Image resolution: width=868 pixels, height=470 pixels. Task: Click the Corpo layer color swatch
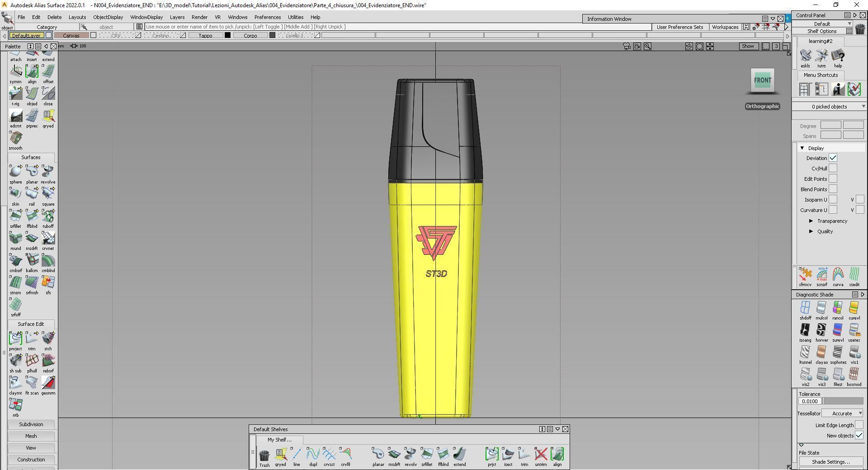[272, 35]
